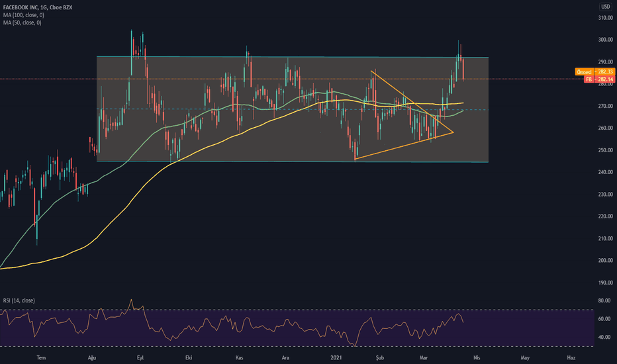Click the 230.00 price axis label
This screenshot has width=617, height=364.
[x=605, y=195]
